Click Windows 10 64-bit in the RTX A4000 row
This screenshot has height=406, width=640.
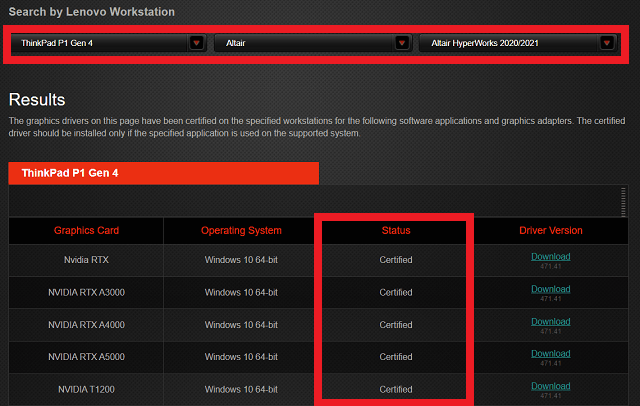[241, 325]
